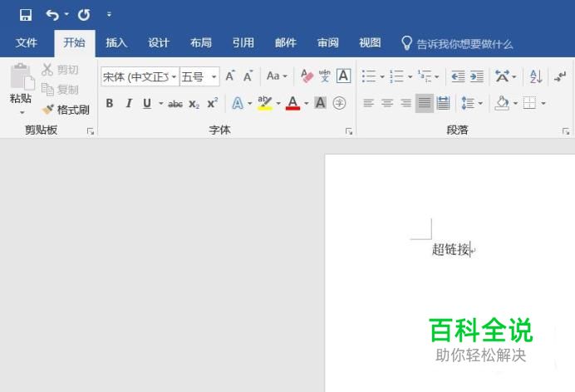
Task: Click the 告诉我你想要做什么 search box
Action: 457,43
